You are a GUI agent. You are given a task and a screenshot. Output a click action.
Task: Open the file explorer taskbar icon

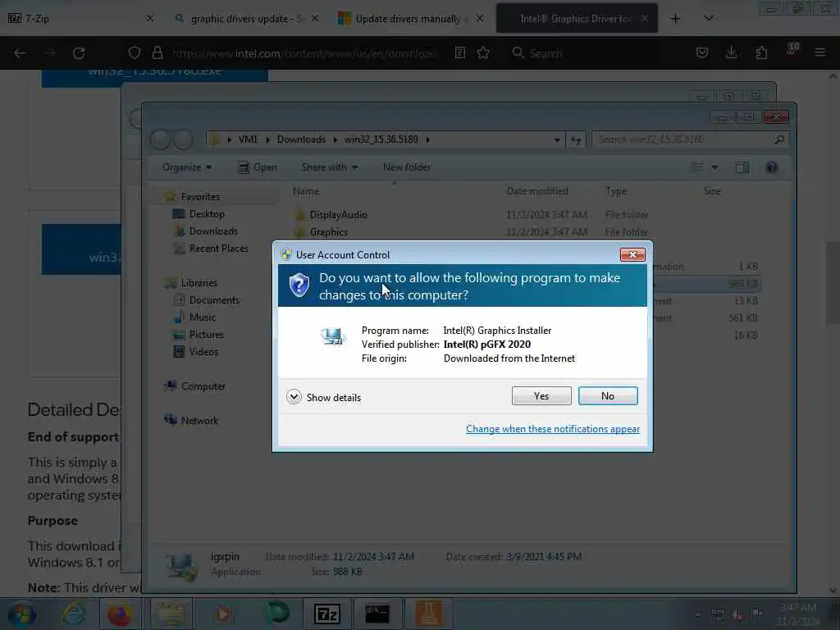171,614
